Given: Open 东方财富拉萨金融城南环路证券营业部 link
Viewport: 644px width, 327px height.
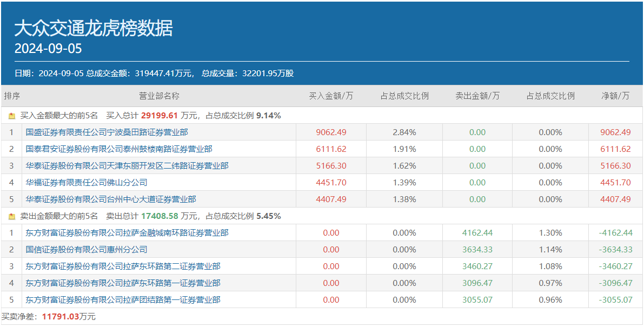Looking at the screenshot, I should click(127, 233).
